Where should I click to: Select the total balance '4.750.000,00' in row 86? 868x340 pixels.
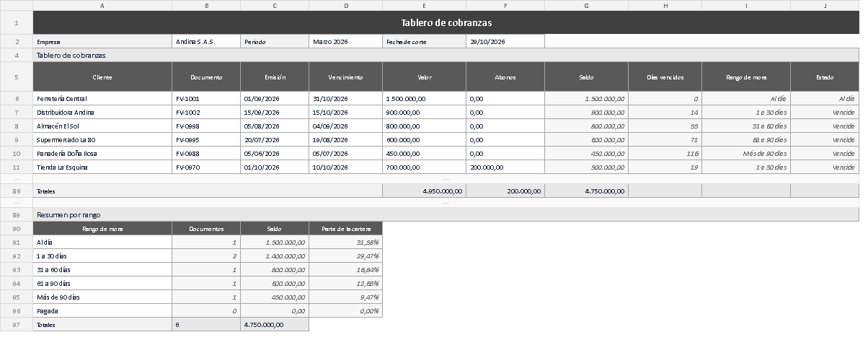click(586, 191)
